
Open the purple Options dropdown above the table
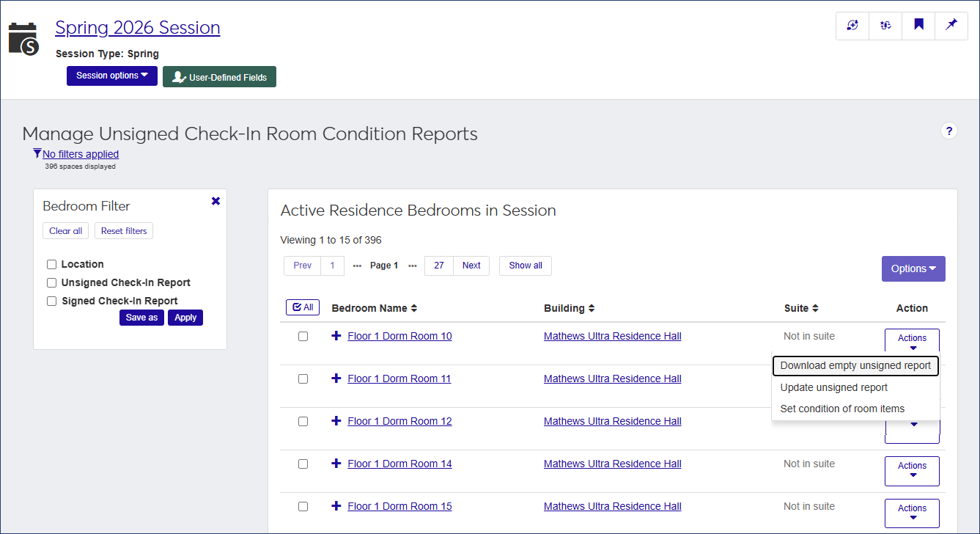click(913, 268)
